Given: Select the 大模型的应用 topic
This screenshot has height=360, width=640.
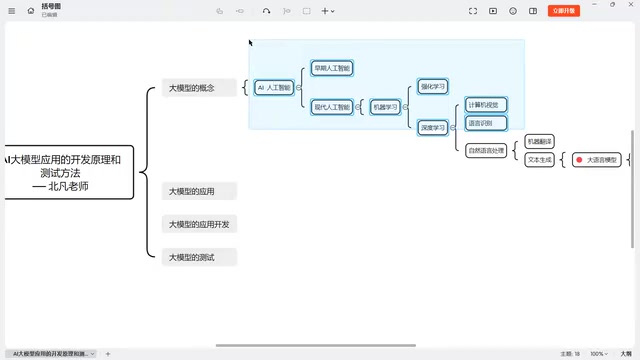Looking at the screenshot, I should (199, 191).
